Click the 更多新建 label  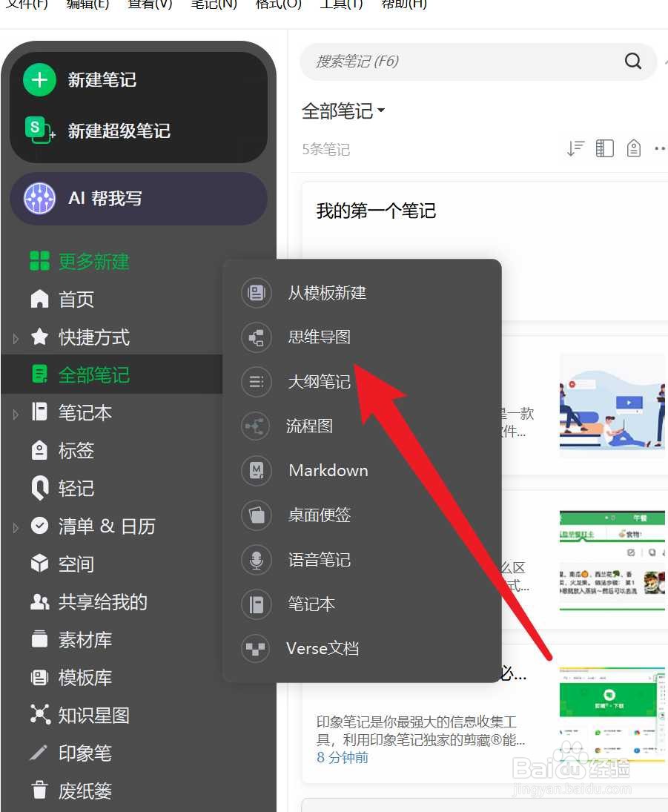coord(93,261)
